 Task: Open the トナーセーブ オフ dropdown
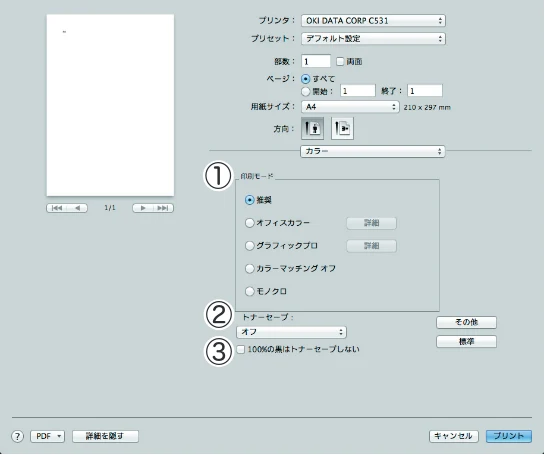(291, 332)
